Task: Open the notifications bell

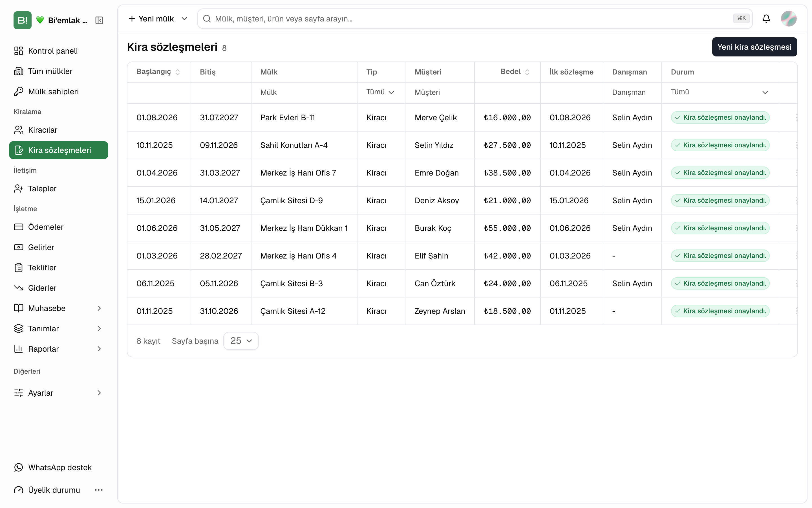Action: pyautogui.click(x=766, y=18)
